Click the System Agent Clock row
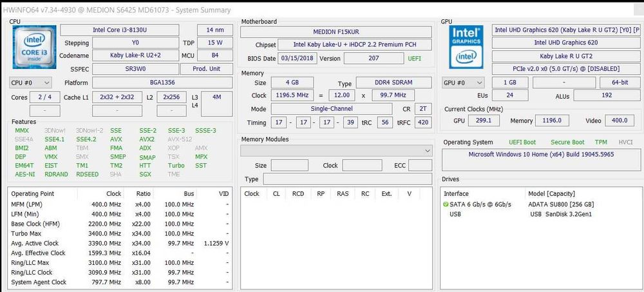 click(x=120, y=282)
